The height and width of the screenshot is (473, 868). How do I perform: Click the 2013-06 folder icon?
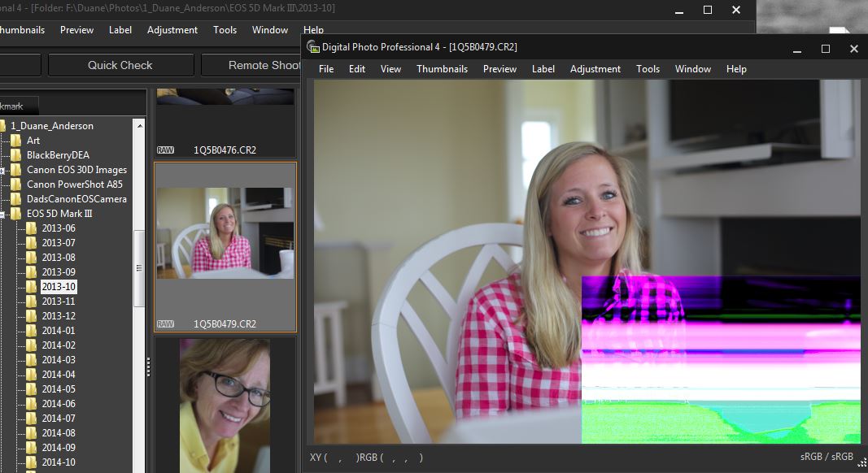pos(32,228)
